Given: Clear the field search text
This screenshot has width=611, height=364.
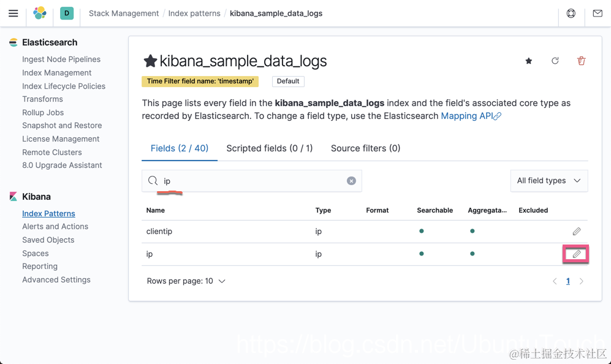Looking at the screenshot, I should click(351, 181).
